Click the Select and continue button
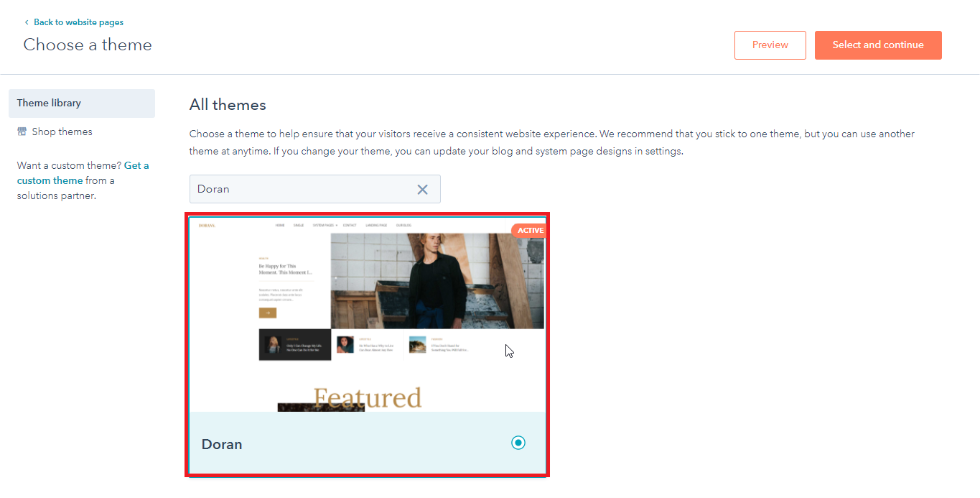Viewport: 980px width, 498px height. pyautogui.click(x=878, y=45)
